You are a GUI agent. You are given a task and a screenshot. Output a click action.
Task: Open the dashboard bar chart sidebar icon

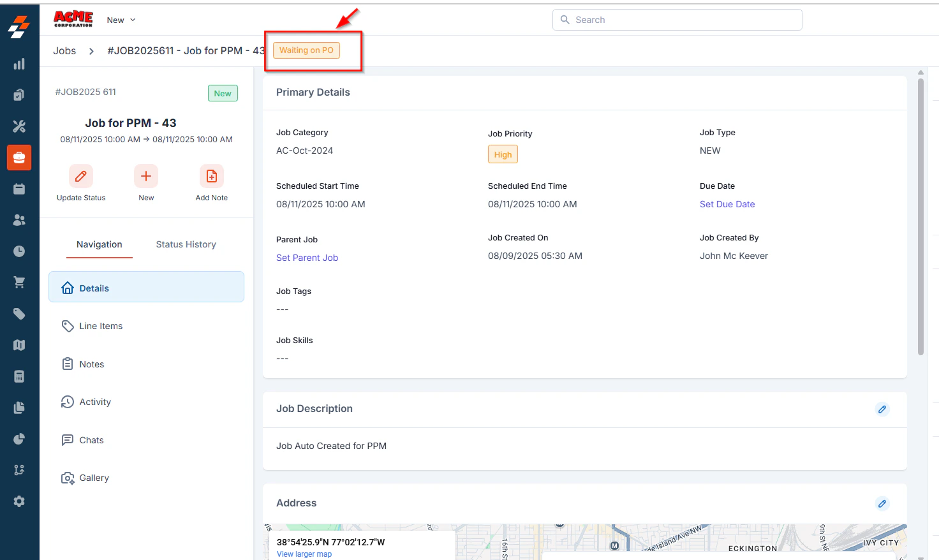point(19,64)
